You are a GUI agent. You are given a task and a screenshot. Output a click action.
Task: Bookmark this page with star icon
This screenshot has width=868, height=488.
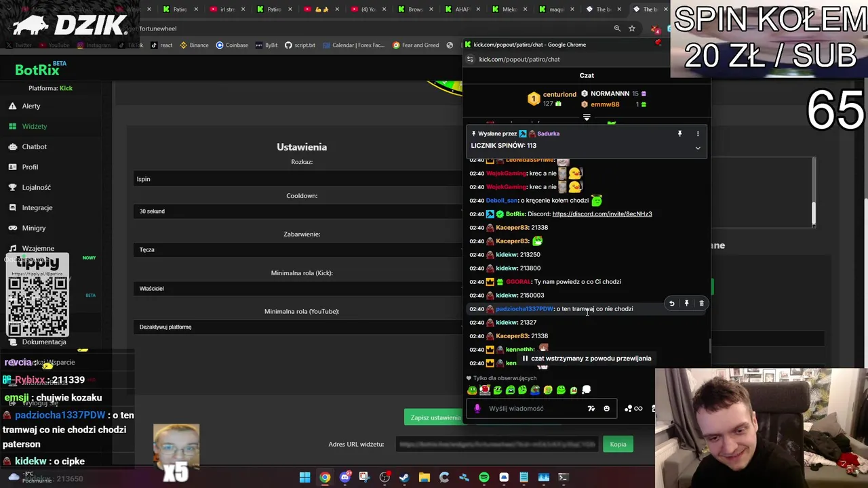632,28
